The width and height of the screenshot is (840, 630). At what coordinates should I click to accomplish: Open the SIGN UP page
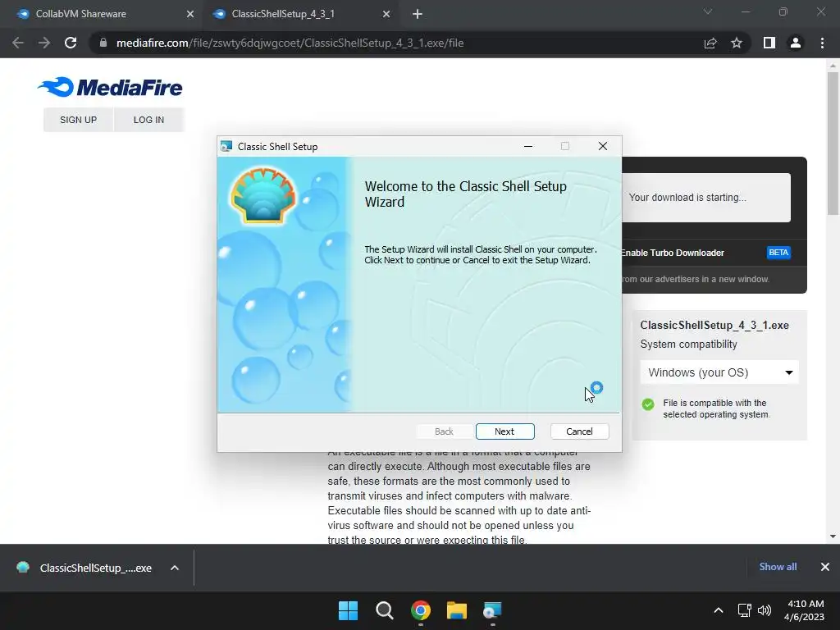(78, 120)
